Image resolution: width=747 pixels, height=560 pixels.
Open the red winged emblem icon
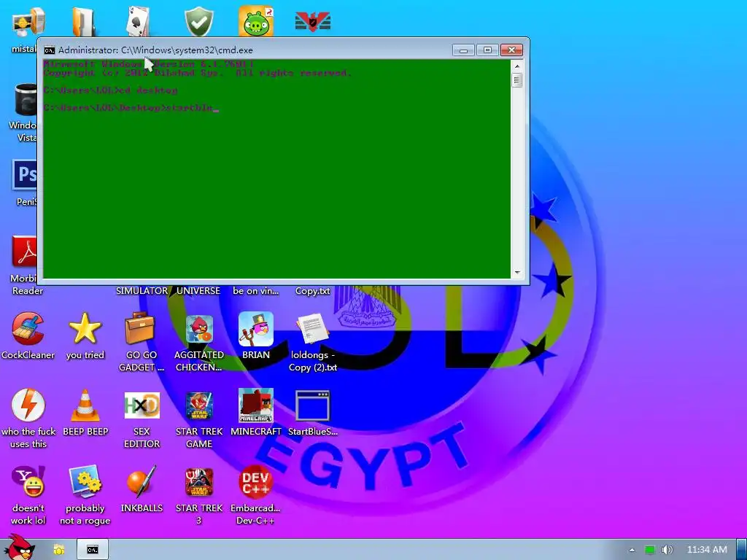coord(312,22)
